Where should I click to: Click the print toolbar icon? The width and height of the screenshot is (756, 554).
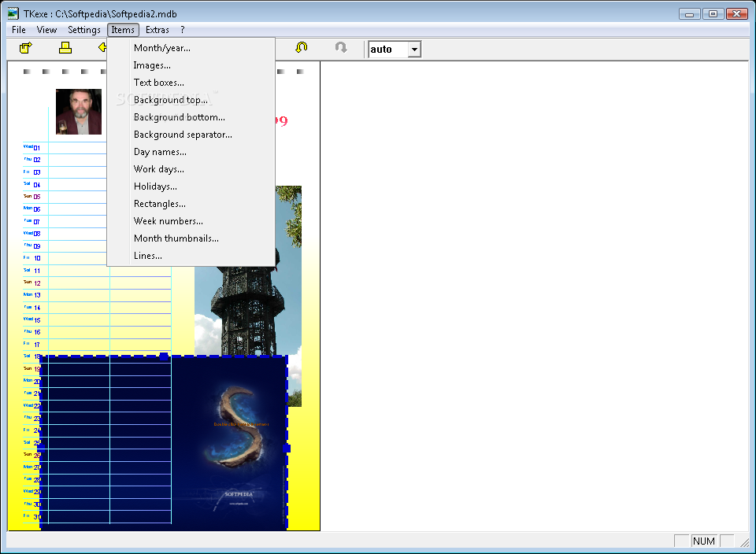(65, 48)
